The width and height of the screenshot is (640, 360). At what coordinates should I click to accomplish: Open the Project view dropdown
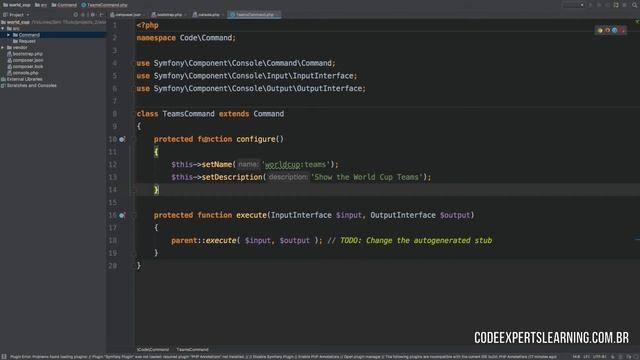click(x=16, y=15)
